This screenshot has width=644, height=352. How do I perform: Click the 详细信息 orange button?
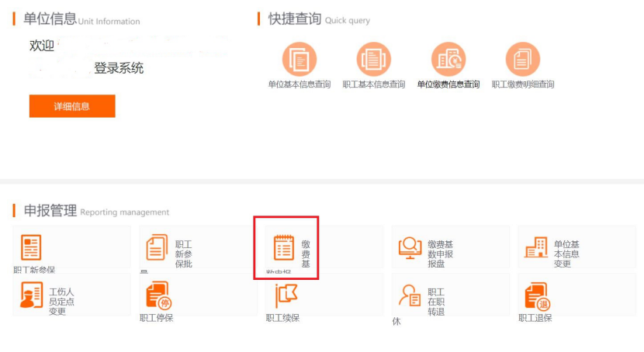point(72,106)
